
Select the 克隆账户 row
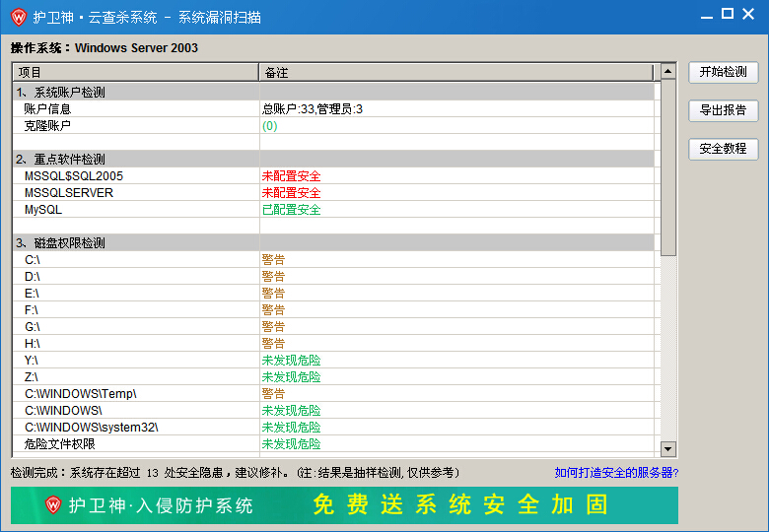coord(333,125)
